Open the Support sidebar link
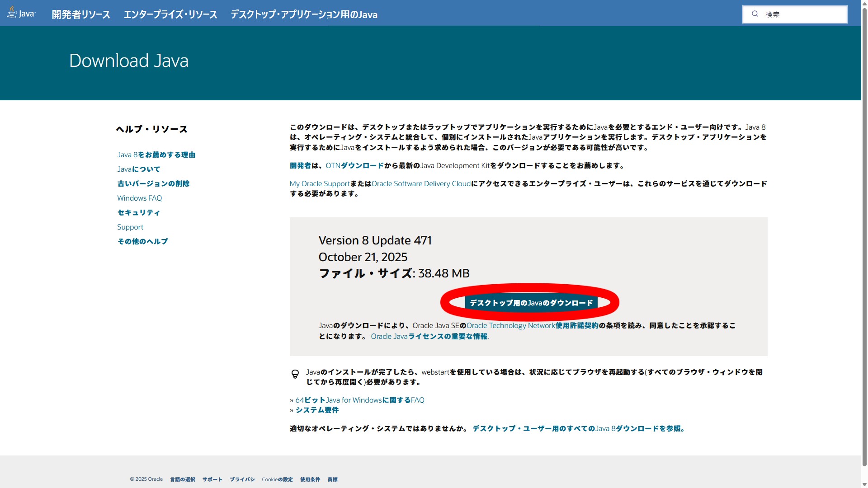868x488 pixels. [x=130, y=227]
